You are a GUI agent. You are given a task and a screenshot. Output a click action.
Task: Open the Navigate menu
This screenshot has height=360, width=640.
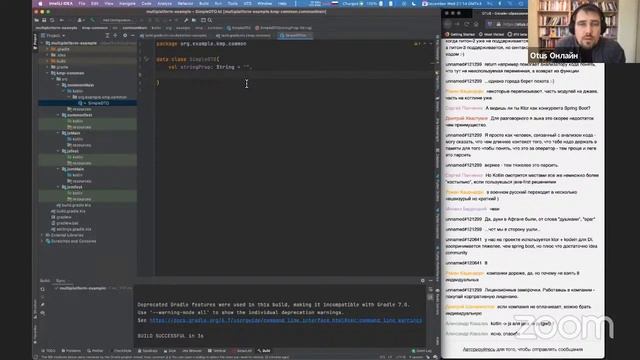[x=127, y=4]
